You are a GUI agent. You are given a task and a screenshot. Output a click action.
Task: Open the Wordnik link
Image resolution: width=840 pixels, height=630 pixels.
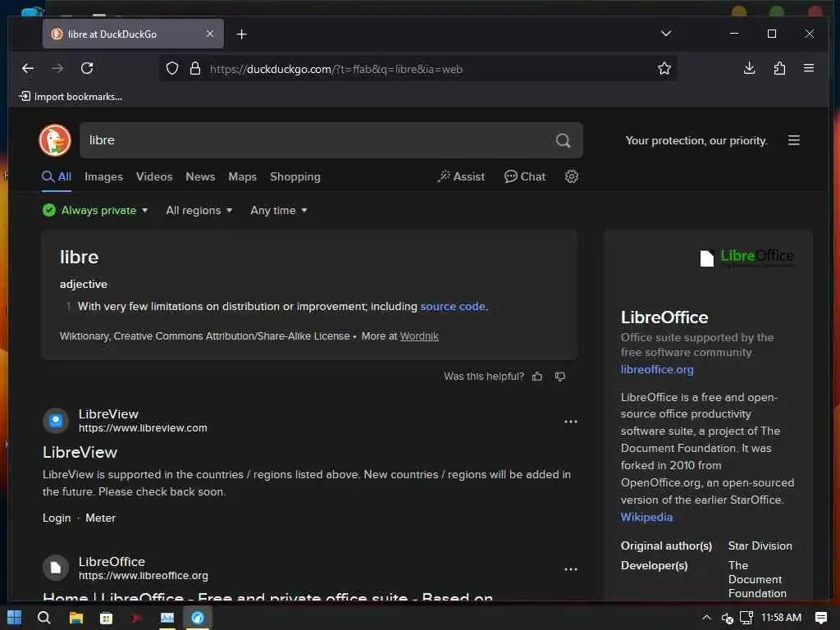(x=419, y=336)
